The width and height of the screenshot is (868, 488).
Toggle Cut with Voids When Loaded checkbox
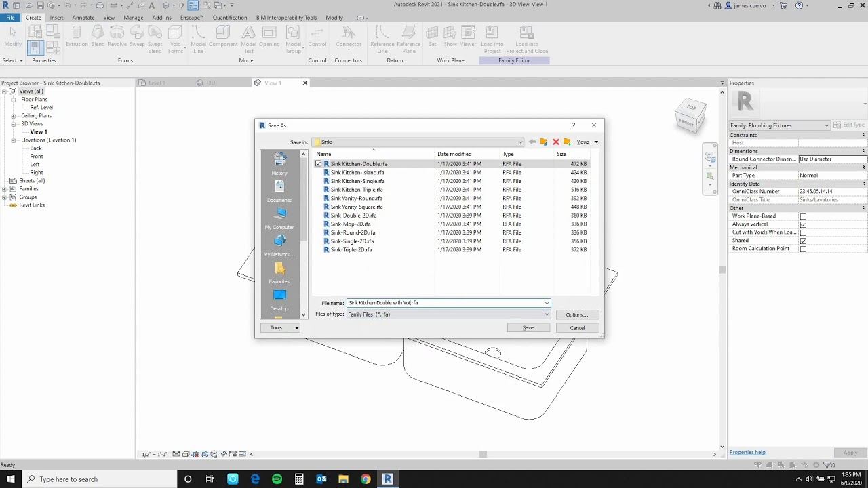[803, 232]
